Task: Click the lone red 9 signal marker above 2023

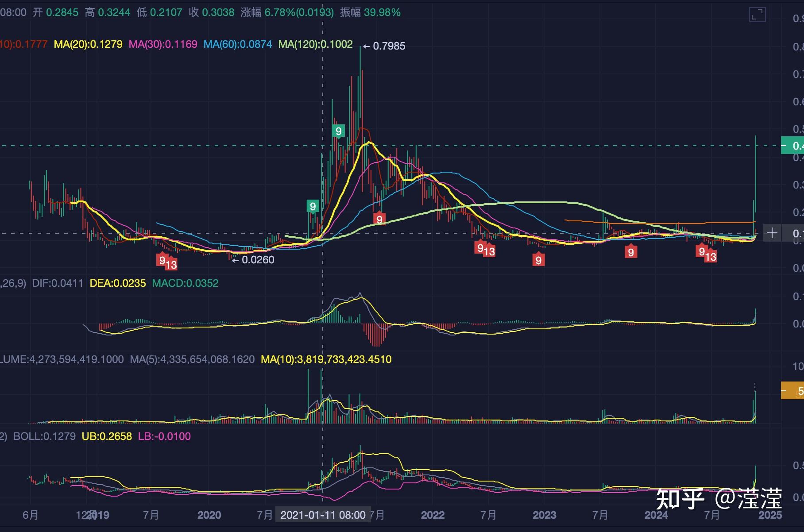Action: (x=538, y=259)
